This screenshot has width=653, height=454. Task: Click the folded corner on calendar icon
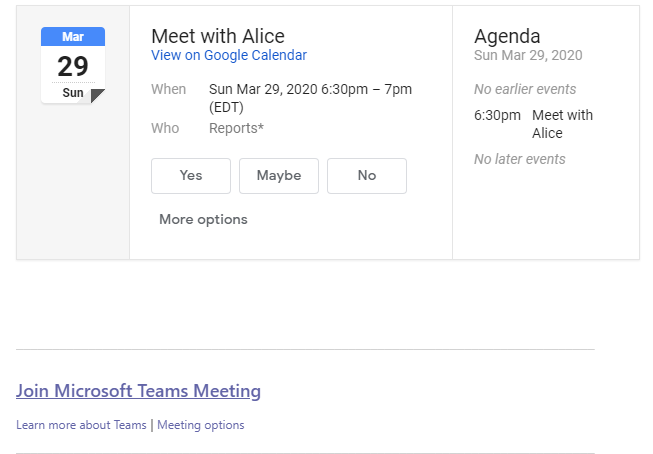point(97,95)
